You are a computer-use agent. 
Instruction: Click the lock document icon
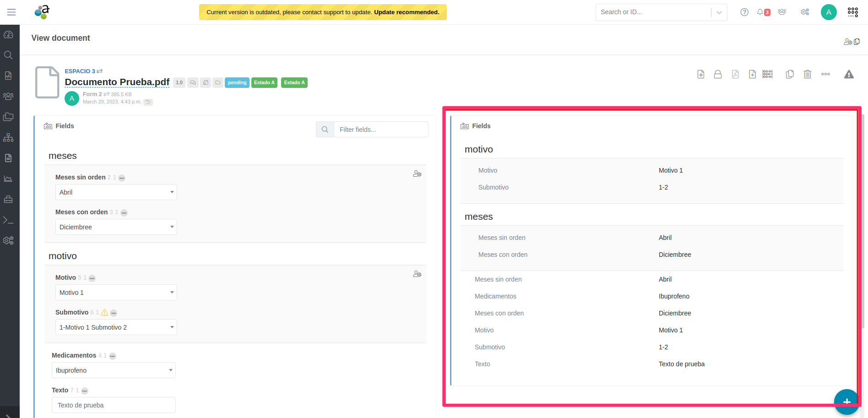[717, 74]
